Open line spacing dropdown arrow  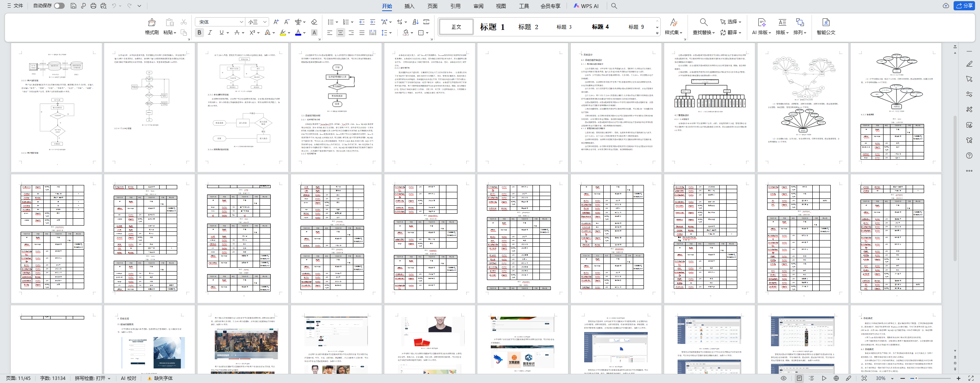click(x=390, y=33)
